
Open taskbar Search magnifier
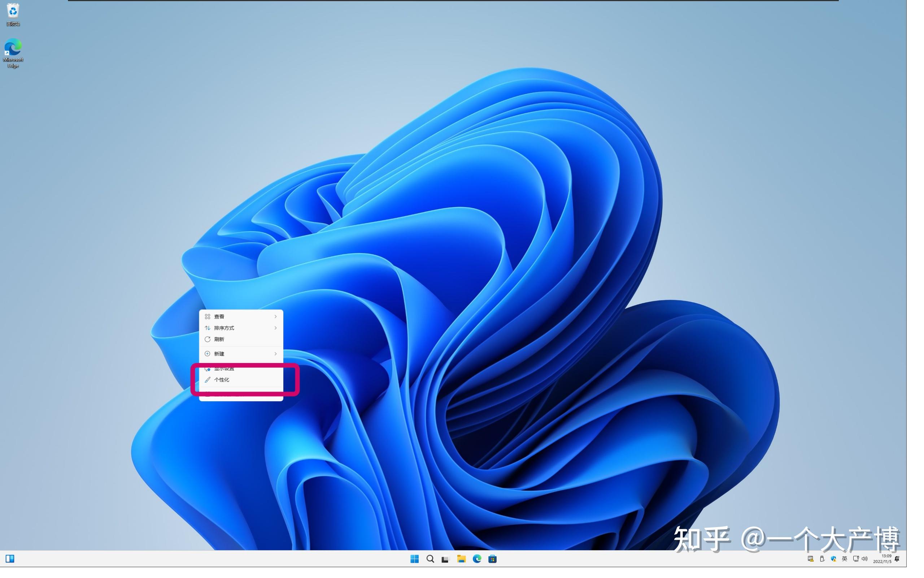point(430,559)
